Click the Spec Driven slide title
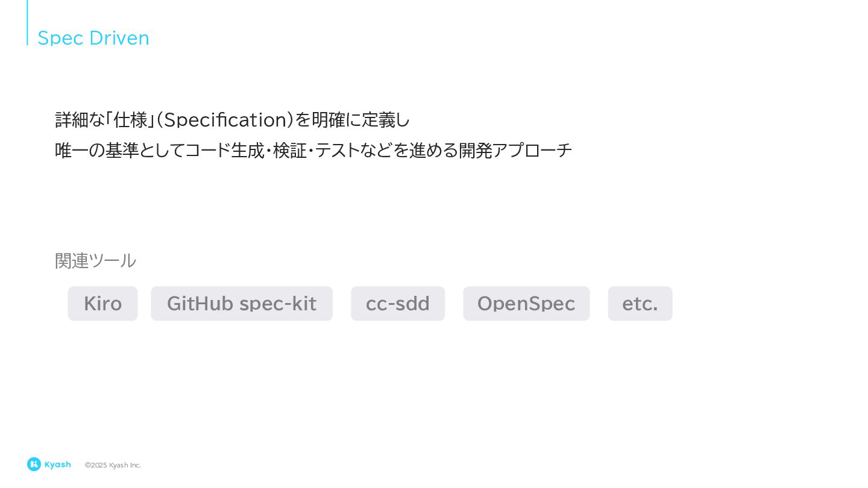 [93, 38]
